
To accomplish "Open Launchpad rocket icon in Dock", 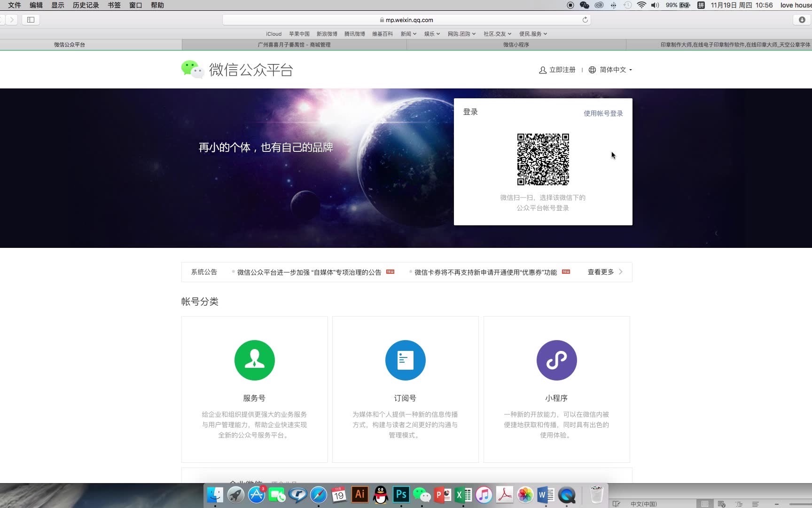I will click(x=236, y=495).
